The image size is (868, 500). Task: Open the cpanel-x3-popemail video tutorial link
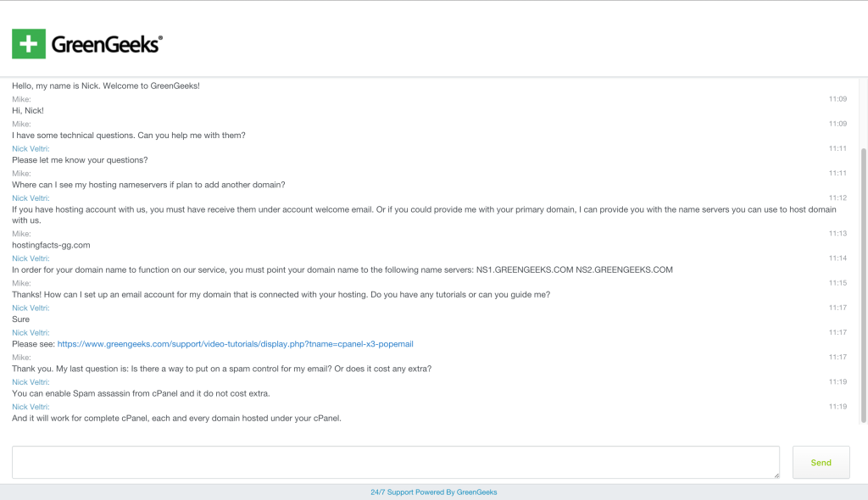click(236, 344)
